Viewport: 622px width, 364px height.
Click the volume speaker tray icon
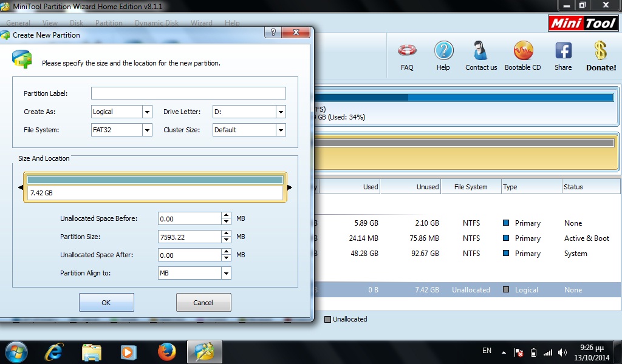point(562,352)
